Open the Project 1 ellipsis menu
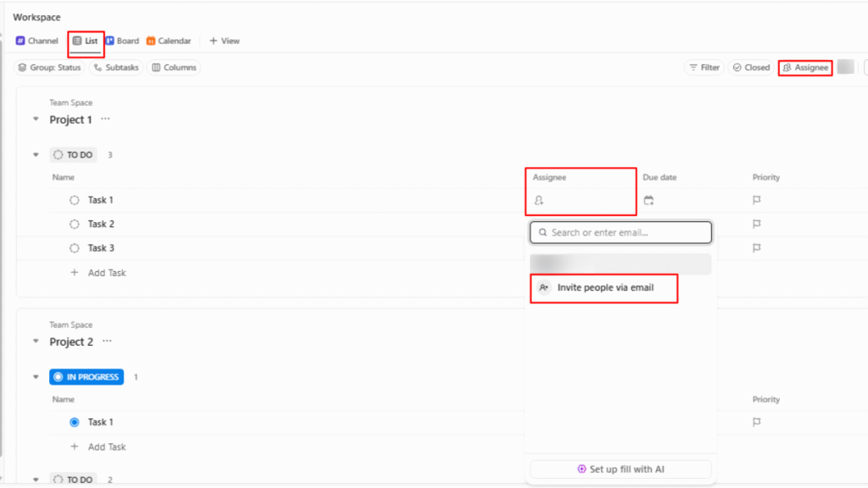Screen dimensions: 868x488 click(107, 119)
